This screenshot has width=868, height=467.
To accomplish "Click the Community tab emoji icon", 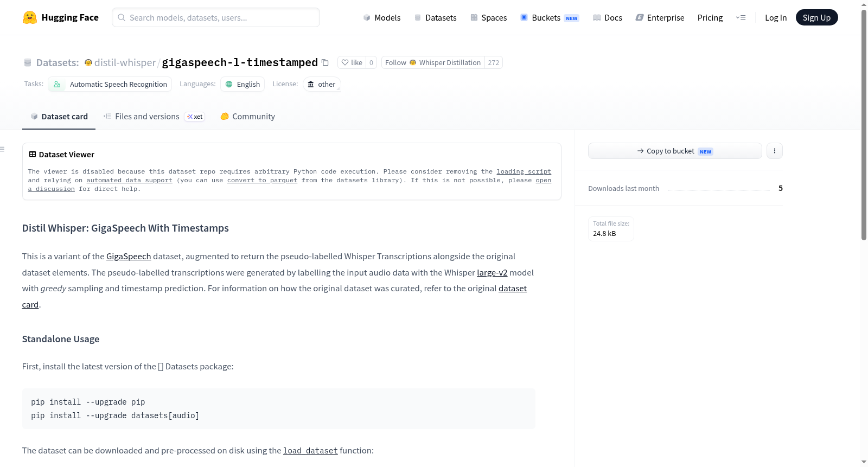I will 225,116.
